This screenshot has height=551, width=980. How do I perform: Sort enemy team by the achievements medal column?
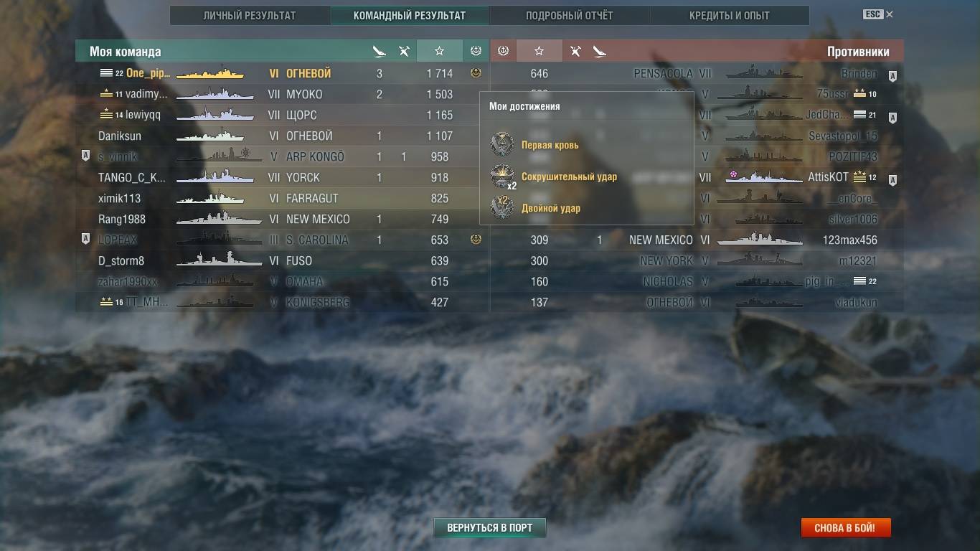point(503,51)
